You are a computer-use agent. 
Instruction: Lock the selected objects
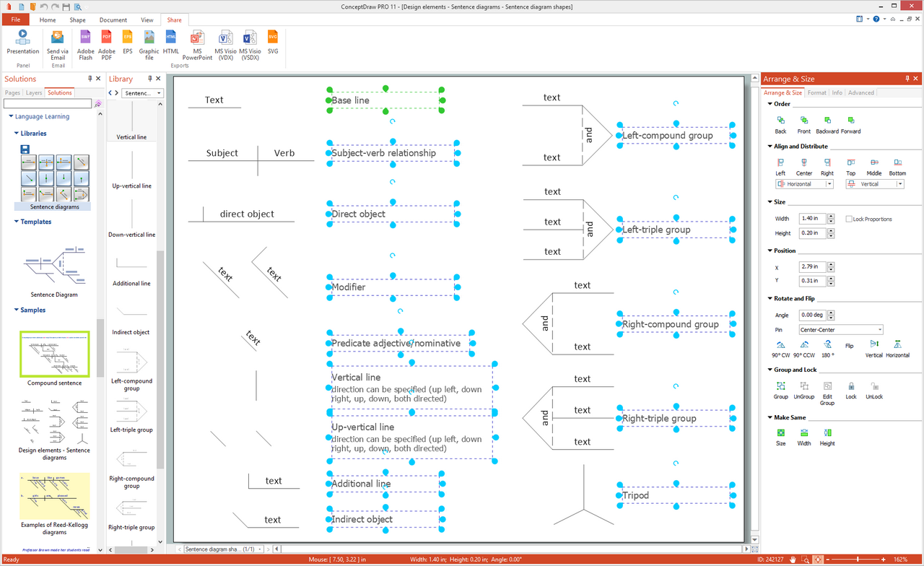(851, 391)
